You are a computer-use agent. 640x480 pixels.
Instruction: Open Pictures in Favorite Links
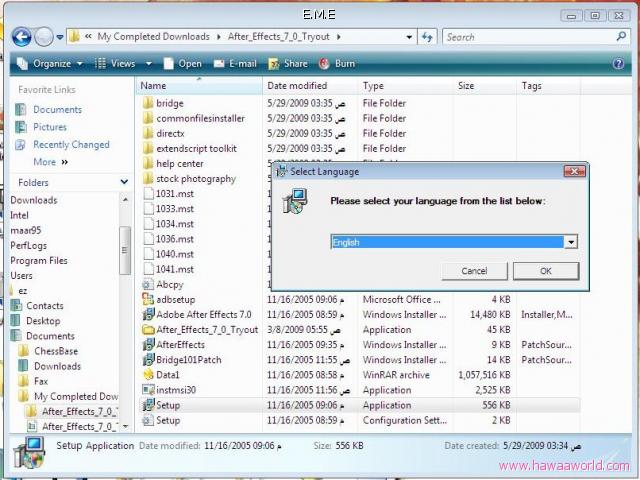point(49,127)
